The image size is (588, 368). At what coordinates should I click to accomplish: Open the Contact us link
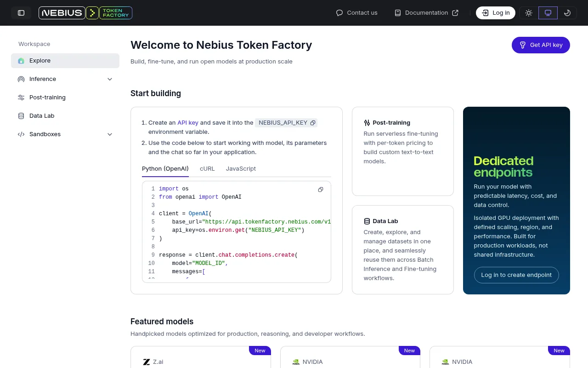coord(357,13)
